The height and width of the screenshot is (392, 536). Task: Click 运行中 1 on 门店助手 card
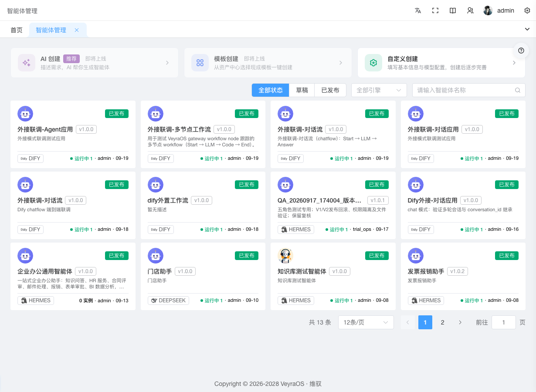click(x=212, y=301)
